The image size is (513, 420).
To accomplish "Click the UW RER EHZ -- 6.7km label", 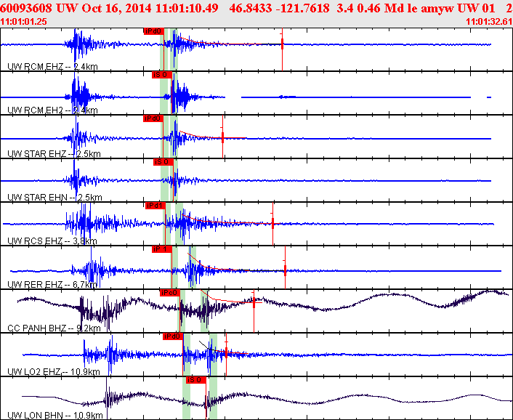I will click(52, 285).
